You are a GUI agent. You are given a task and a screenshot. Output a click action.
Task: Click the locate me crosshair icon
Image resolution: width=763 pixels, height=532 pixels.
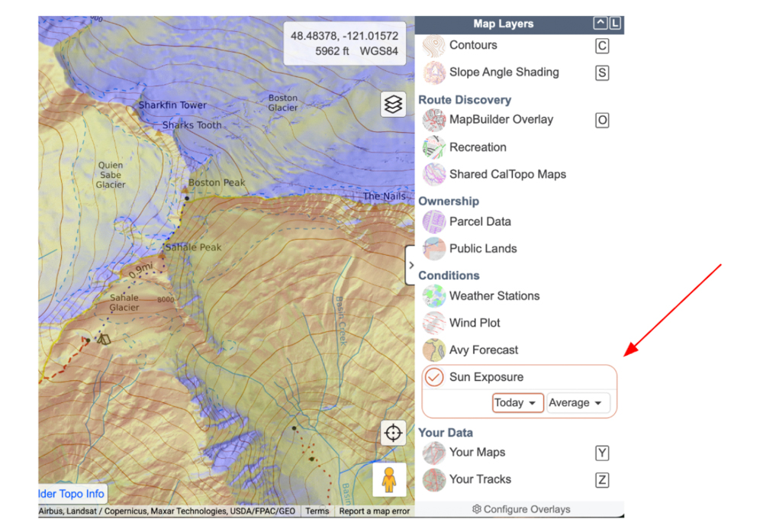pyautogui.click(x=393, y=433)
